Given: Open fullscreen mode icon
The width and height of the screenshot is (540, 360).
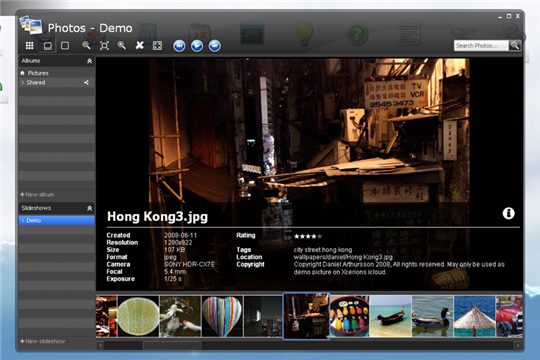Looking at the screenshot, I should point(157,45).
